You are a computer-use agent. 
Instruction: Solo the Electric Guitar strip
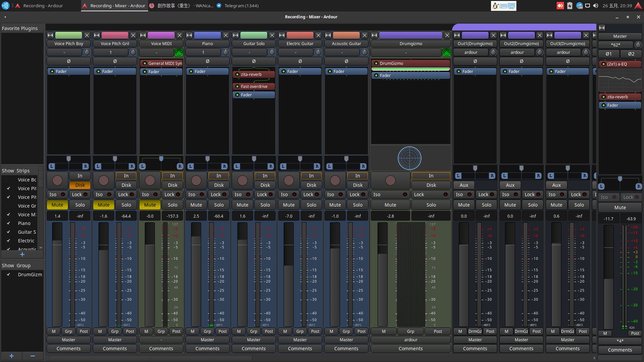pos(312,205)
